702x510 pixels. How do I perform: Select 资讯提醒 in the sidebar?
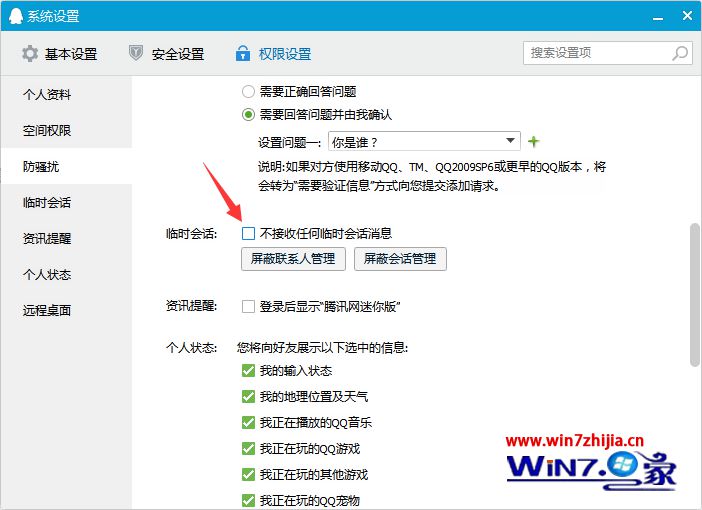tap(66, 238)
